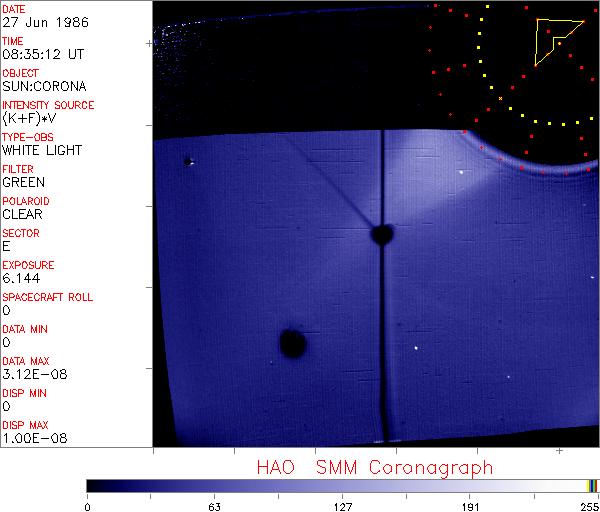The height and width of the screenshot is (512, 600).
Task: Select the GREEN filter value
Action: click(x=23, y=182)
